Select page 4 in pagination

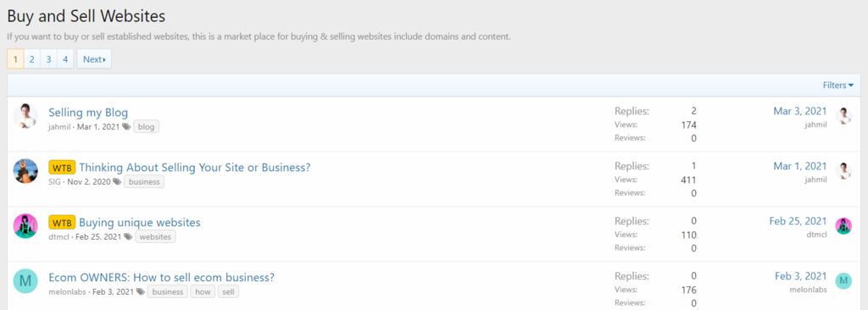[65, 59]
